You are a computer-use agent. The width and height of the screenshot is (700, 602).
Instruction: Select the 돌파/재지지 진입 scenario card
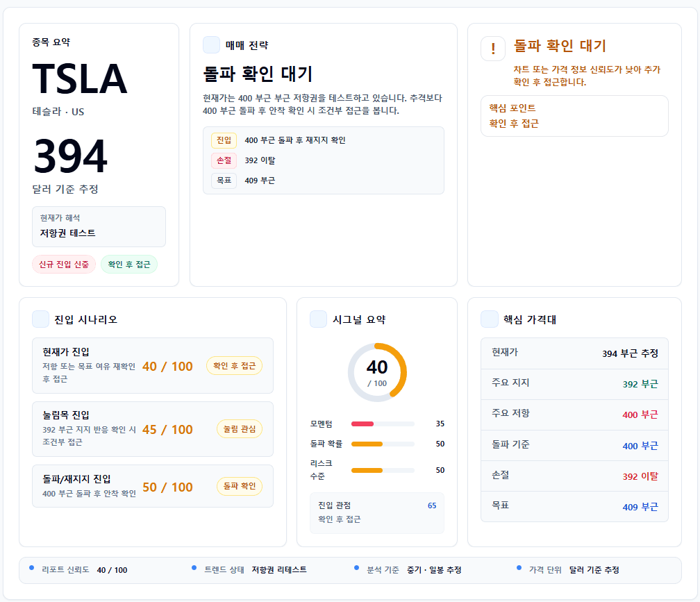(153, 486)
